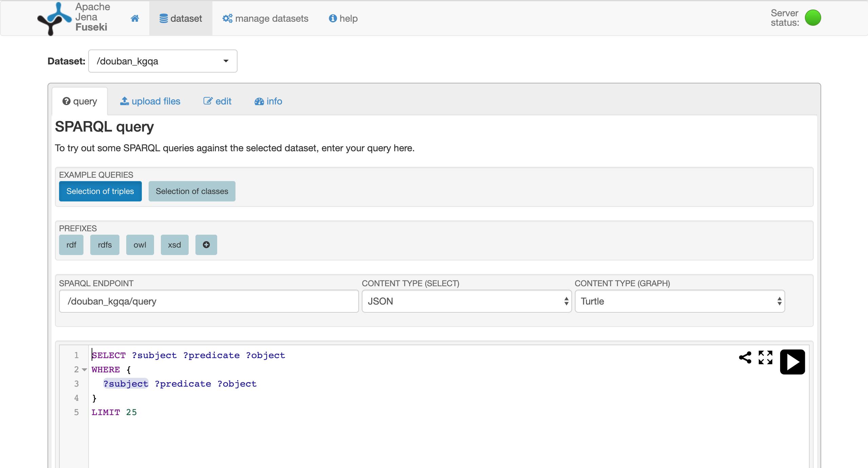Screen dimensions: 868x468
Task: Run the SPARQL query with play button
Action: click(x=792, y=362)
